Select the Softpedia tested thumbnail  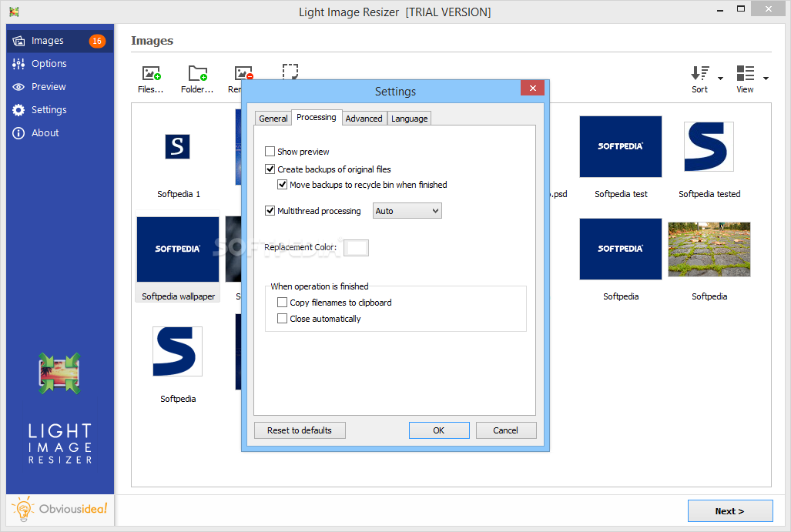pyautogui.click(x=709, y=147)
